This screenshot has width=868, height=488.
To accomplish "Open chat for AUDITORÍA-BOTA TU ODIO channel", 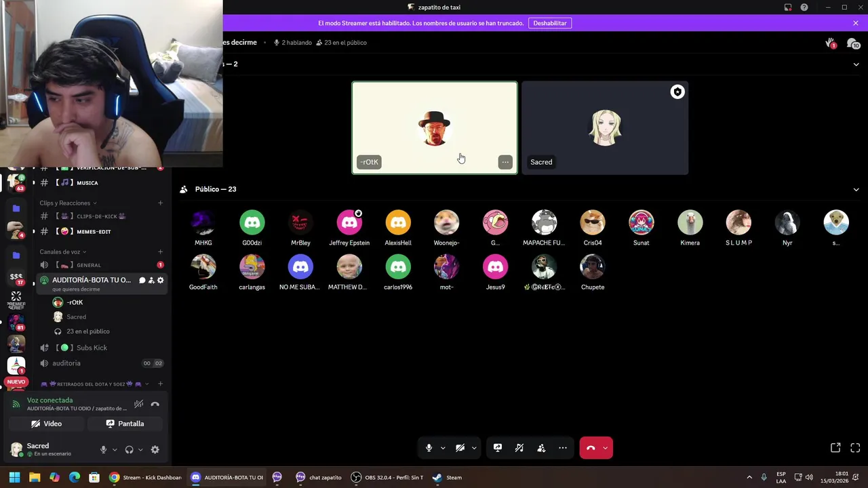I will pos(142,281).
